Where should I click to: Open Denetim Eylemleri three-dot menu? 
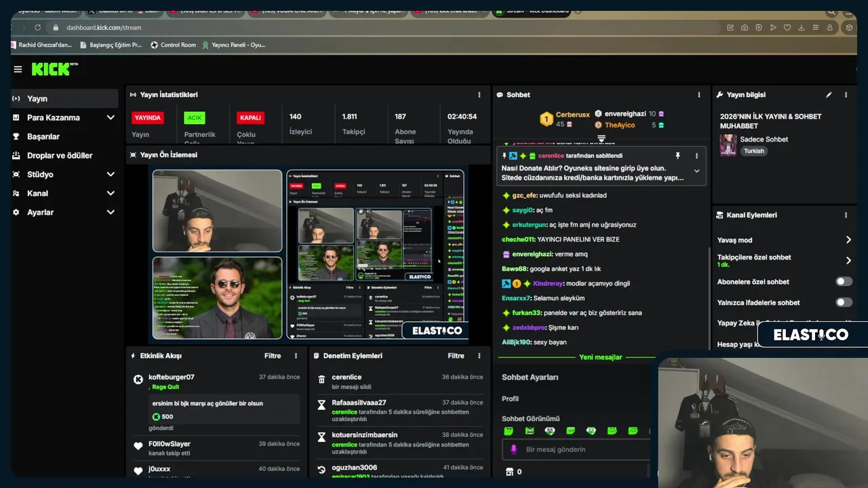click(479, 356)
